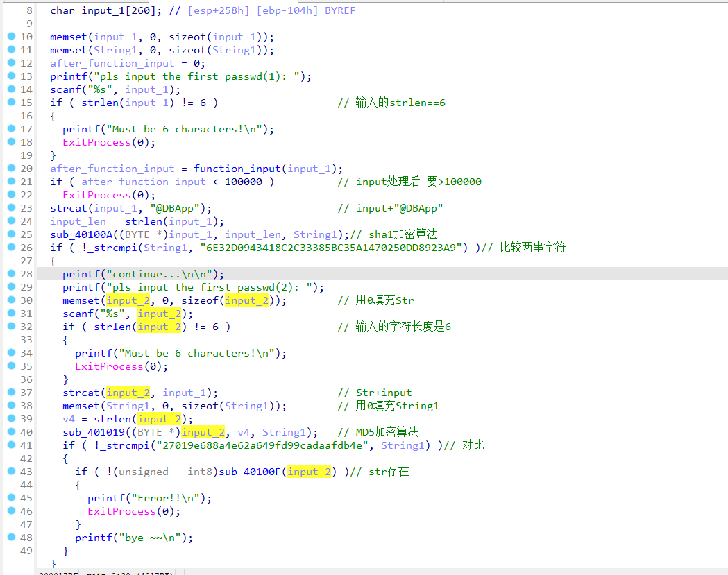This screenshot has height=575, width=728.
Task: Toggle breakpoint on line 26 SHA1 comparison
Action: click(x=11, y=248)
